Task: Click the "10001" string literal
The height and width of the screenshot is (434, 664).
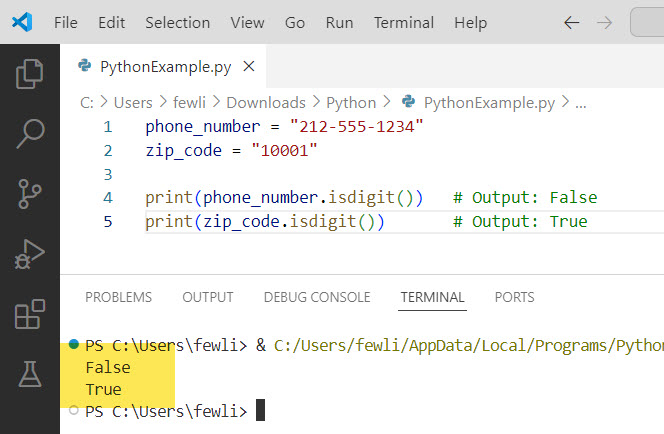Action: (284, 150)
